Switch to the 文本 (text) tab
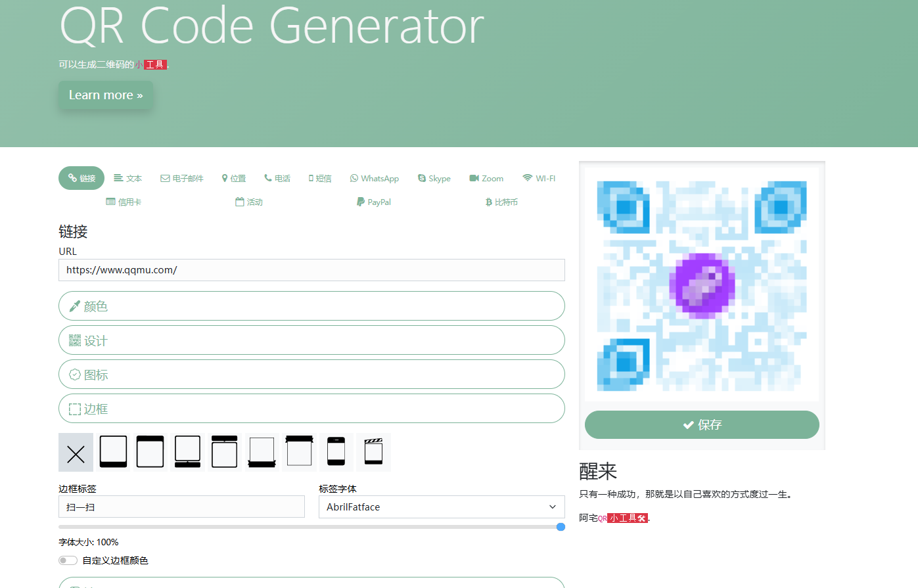Viewport: 918px width, 588px height. coord(127,178)
